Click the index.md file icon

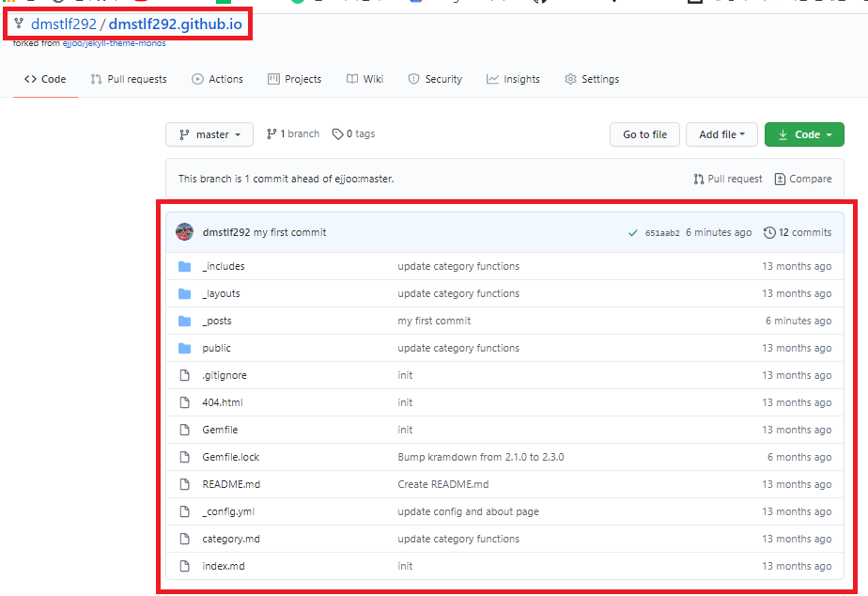click(185, 566)
